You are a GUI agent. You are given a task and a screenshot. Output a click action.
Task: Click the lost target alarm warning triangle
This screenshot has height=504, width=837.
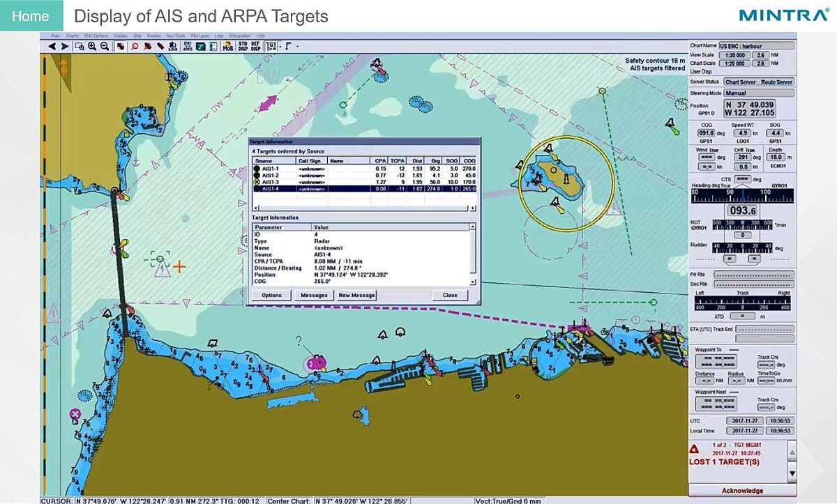(x=695, y=450)
